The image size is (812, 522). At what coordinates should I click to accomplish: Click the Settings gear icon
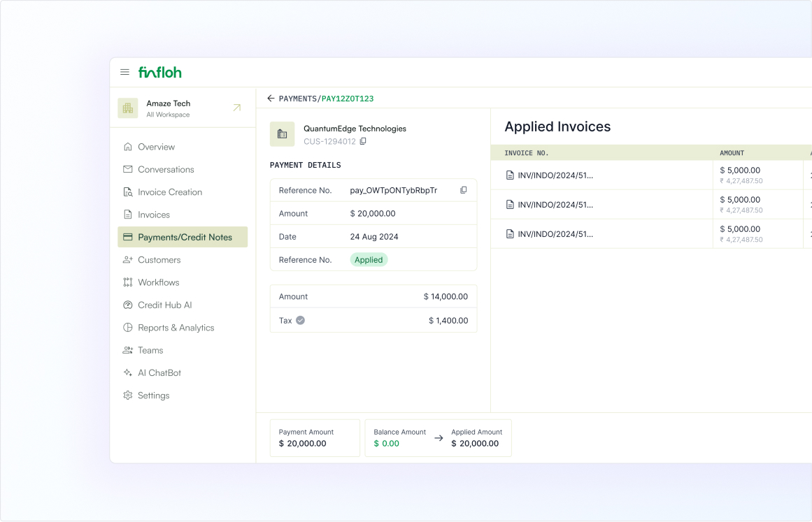pos(128,396)
